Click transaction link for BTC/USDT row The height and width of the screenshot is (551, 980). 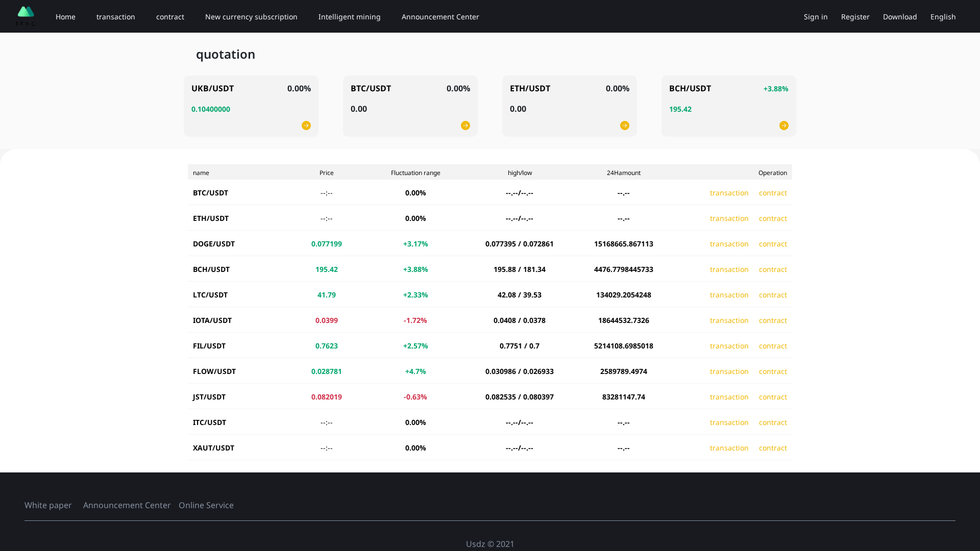pyautogui.click(x=729, y=193)
